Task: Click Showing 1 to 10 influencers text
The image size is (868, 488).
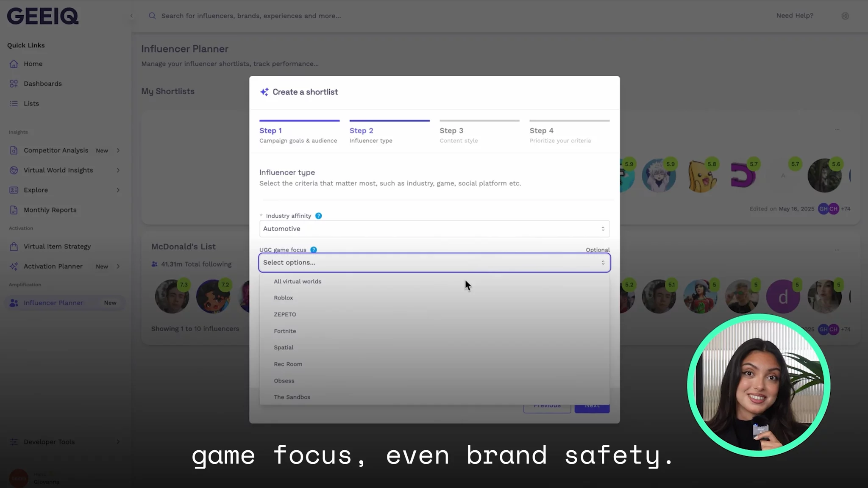Action: coord(195,329)
